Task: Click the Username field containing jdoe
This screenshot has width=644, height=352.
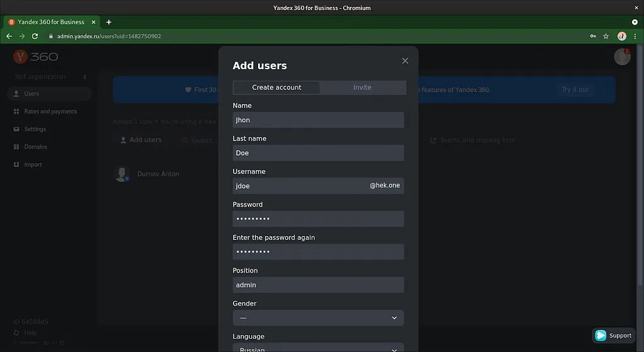Action: (319, 186)
